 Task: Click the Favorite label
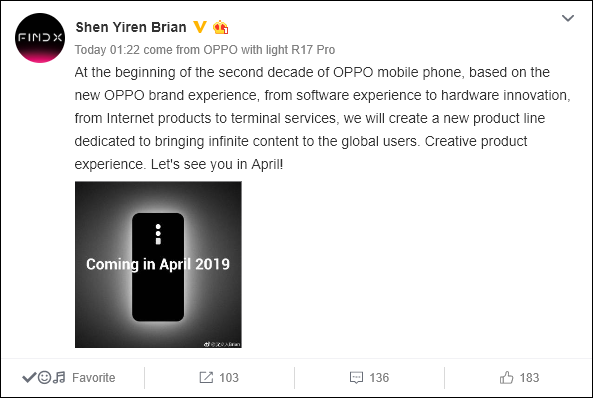click(x=93, y=378)
